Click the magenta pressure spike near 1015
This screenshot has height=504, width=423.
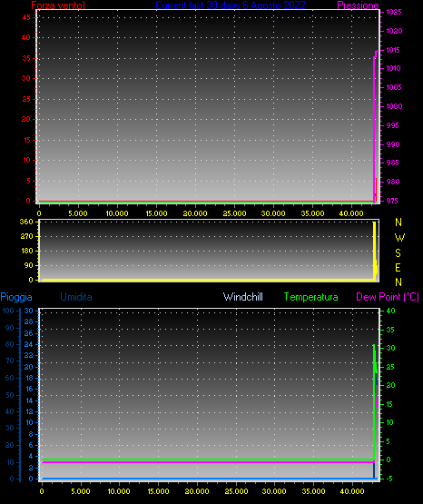375,54
